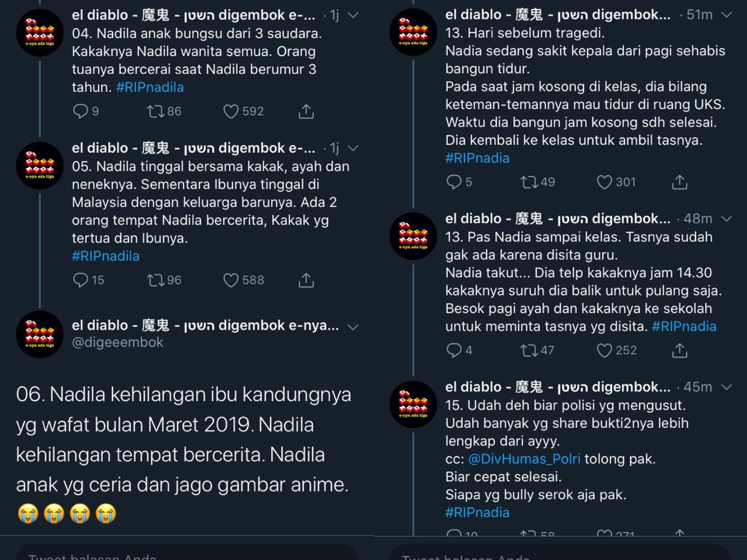Viewport: 747px width, 560px height.
Task: Retweet tweet 04 with 86 retweets
Action: tap(155, 111)
